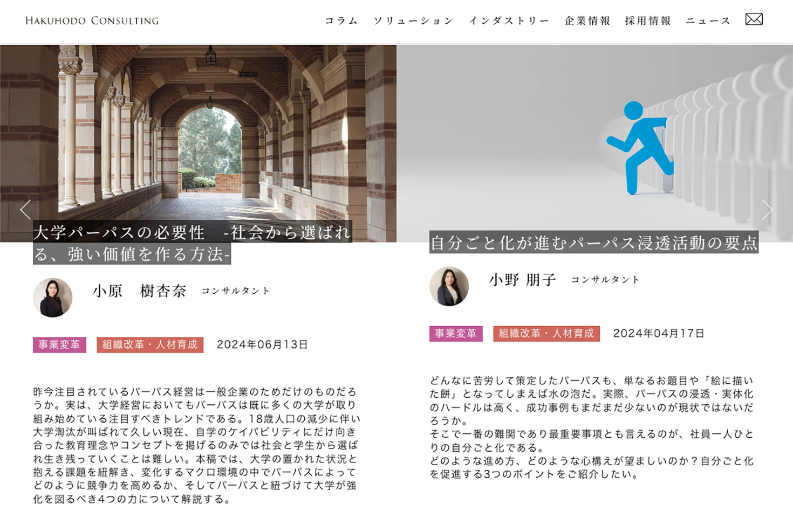This screenshot has height=532, width=793.
Task: Open 小原 樹杏奈 profile photo
Action: [x=53, y=298]
